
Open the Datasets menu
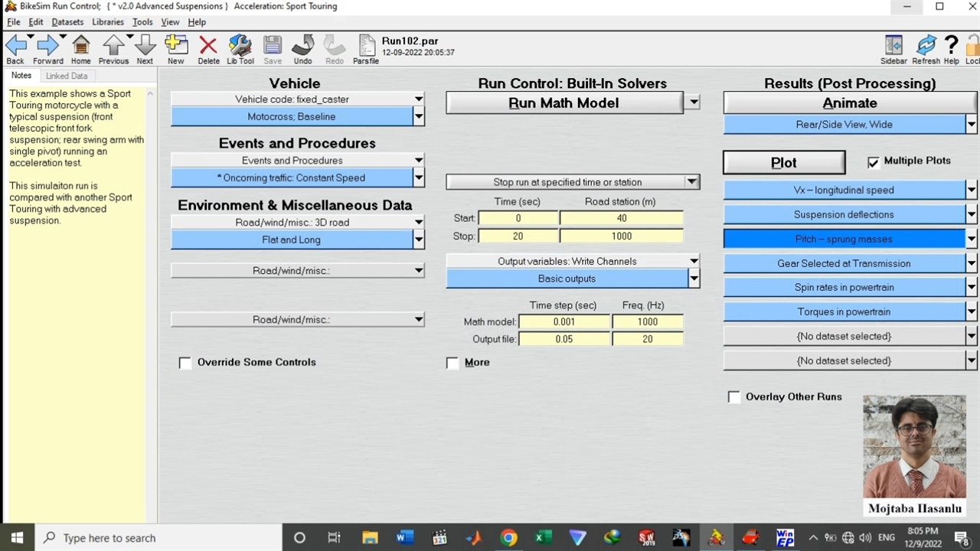click(67, 22)
